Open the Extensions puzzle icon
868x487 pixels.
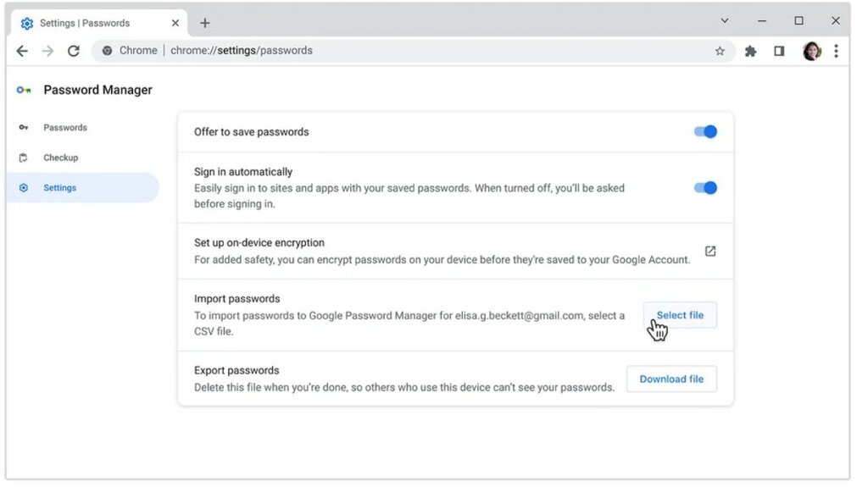[751, 51]
